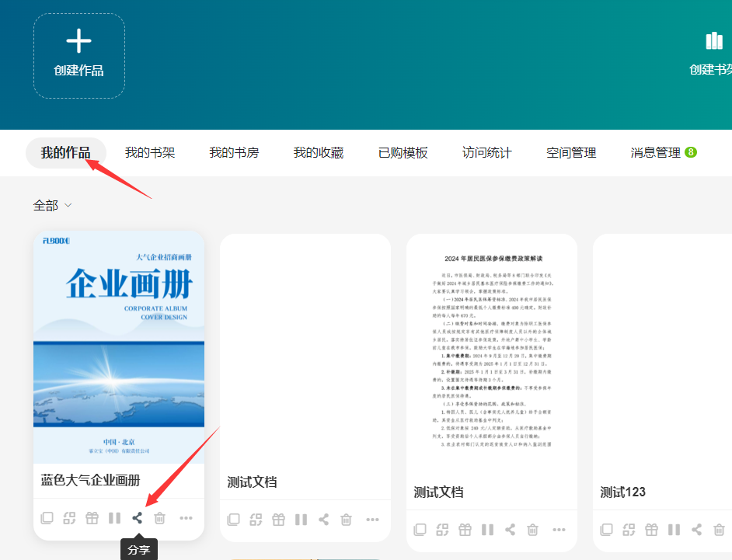Click the delete icon on the second 测试文档 card
Image resolution: width=732 pixels, height=560 pixels.
(533, 530)
